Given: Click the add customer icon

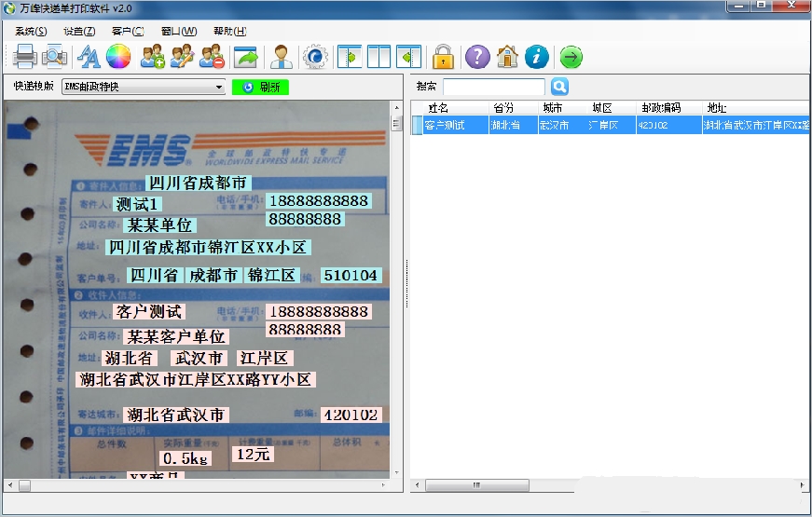Looking at the screenshot, I should pyautogui.click(x=153, y=57).
